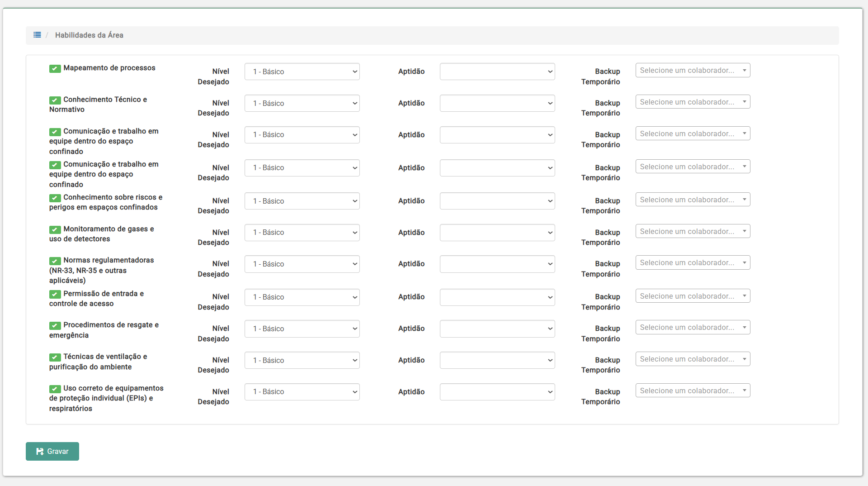Uncheck the Mapeamento de processos checkbox

pos(55,68)
